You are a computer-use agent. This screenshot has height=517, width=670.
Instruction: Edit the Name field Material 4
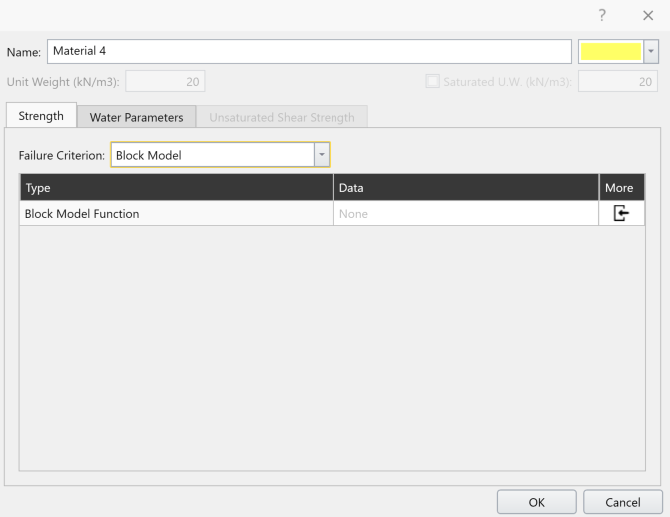pos(309,51)
